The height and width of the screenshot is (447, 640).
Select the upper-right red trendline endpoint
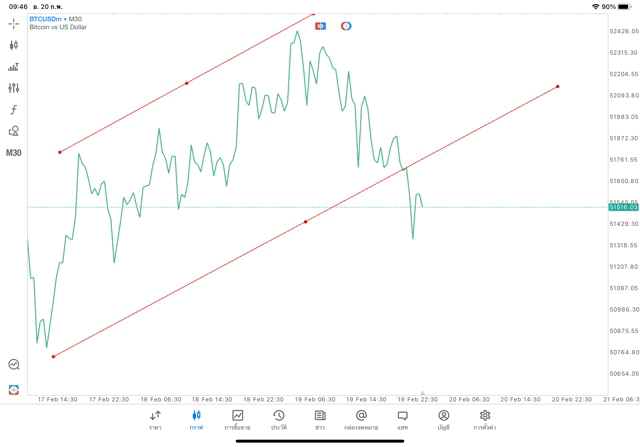click(557, 86)
